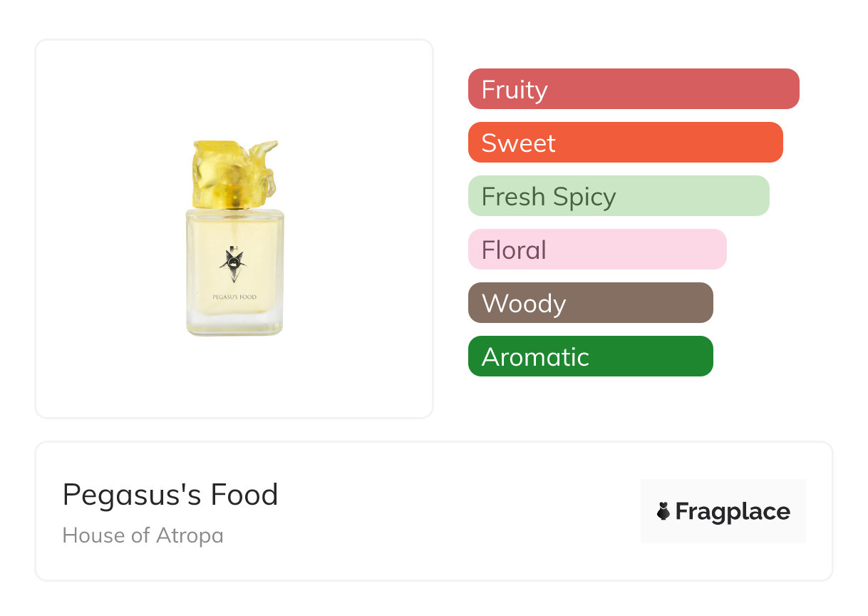Open the Pegasus's Food title
Screen dimensions: 868x616
[x=170, y=495]
